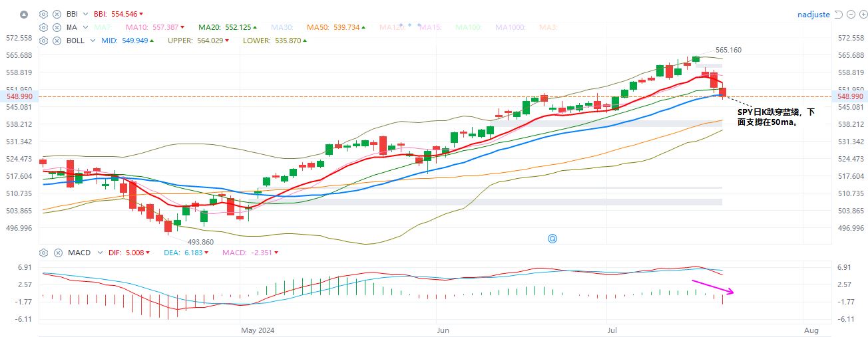Screen dimensions: 868x337
Task: Click the 538.212 right price axis label
Action: (850, 124)
